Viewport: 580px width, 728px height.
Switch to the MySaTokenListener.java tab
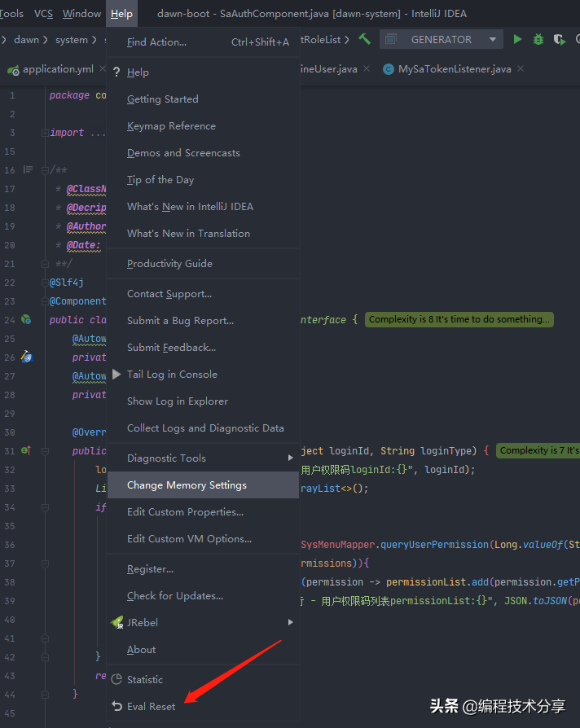pyautogui.click(x=454, y=69)
